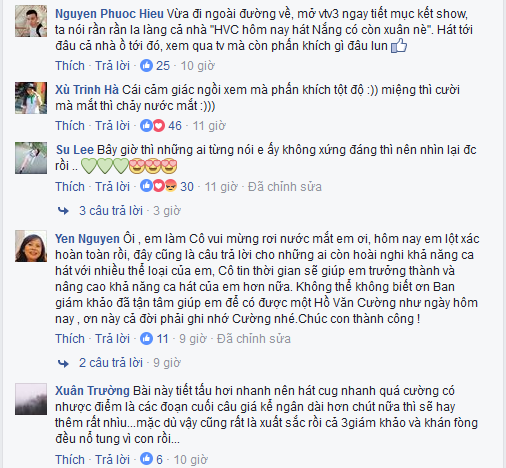Click reply arrow icon beside '2 câu trả lời'
Image resolution: width=506 pixels, height=468 pixels.
63,363
